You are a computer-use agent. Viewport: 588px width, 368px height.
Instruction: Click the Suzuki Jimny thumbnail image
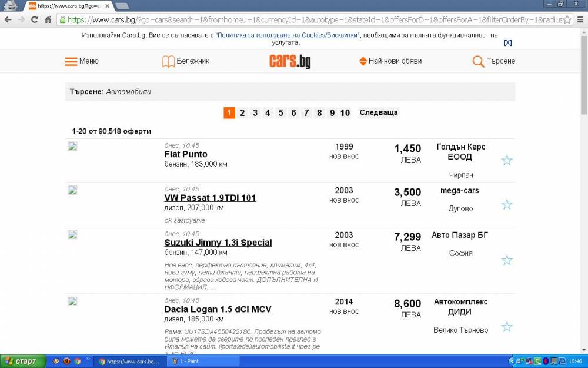tap(73, 235)
